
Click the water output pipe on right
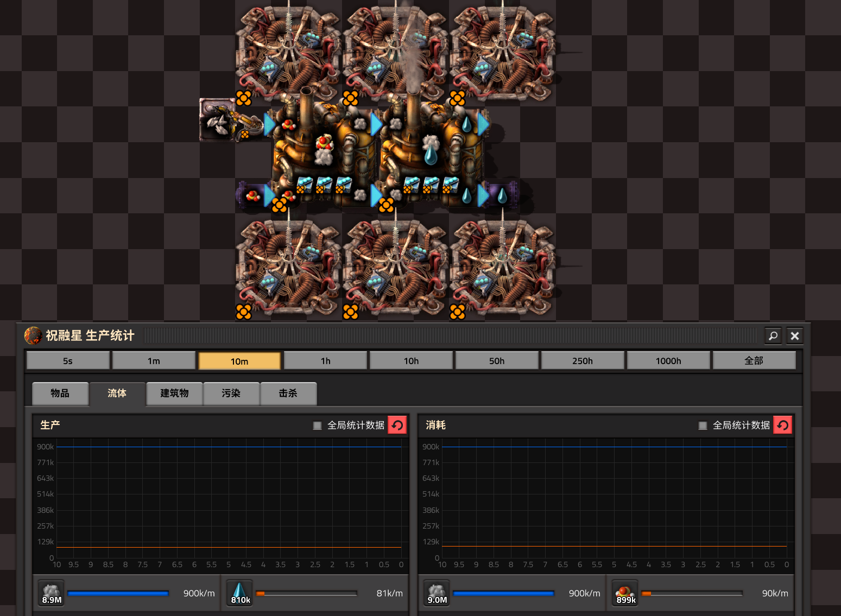point(502,195)
